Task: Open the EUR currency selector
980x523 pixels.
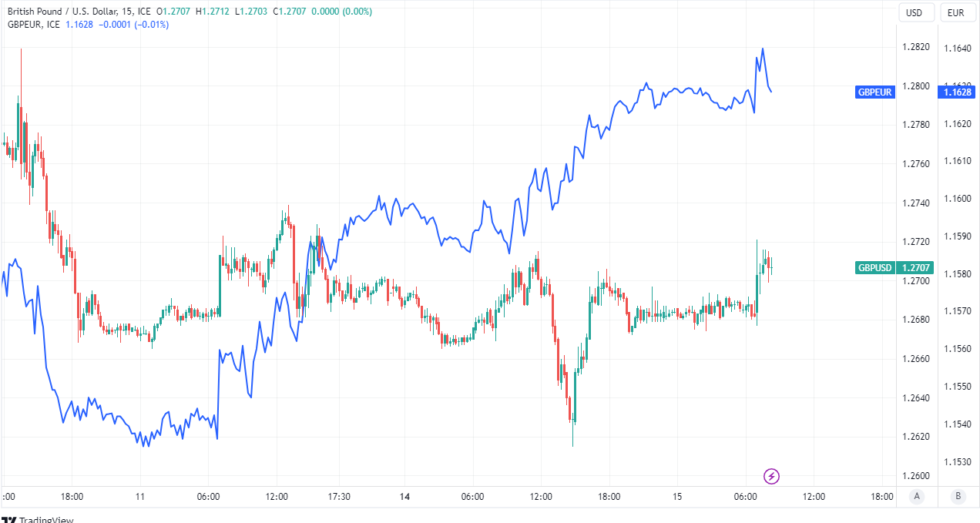Action: click(956, 12)
